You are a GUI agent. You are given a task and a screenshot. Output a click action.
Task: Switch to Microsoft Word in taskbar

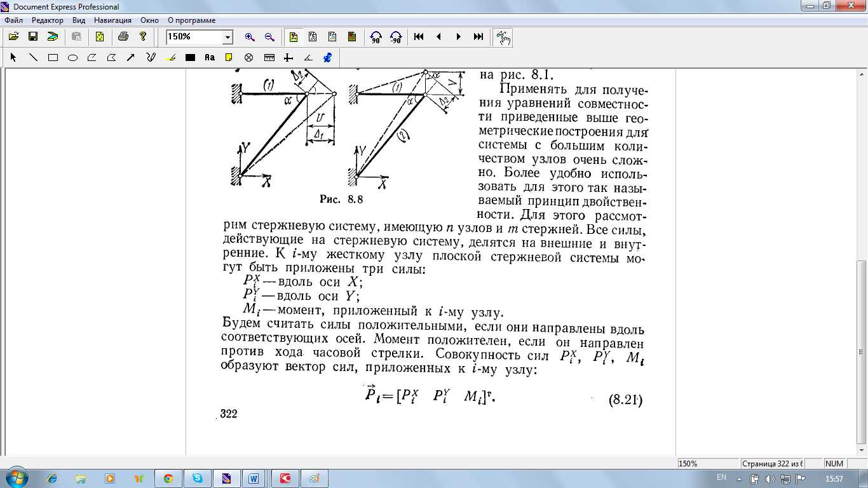click(x=254, y=478)
